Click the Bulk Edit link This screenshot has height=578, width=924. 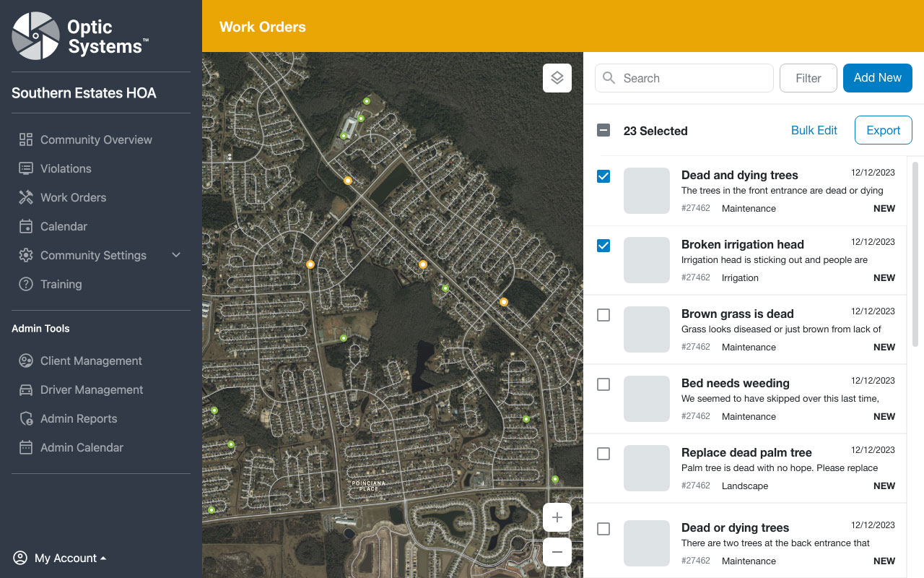(x=814, y=131)
